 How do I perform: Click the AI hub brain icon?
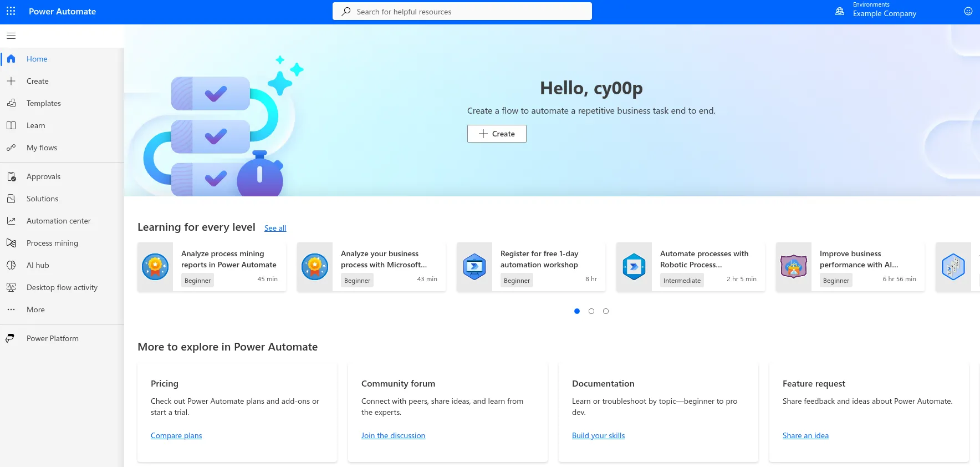[x=11, y=265]
